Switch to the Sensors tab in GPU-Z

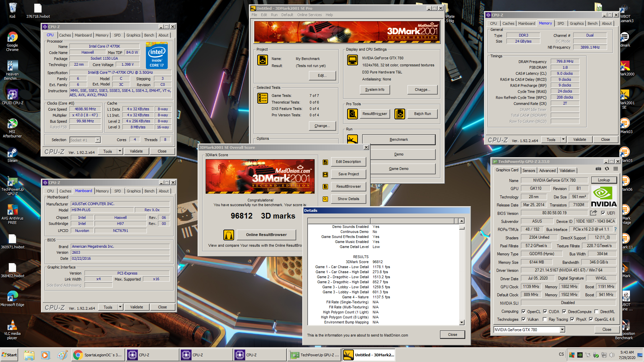pos(529,171)
